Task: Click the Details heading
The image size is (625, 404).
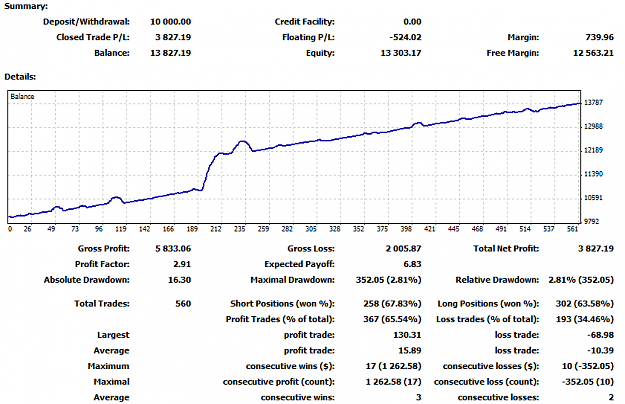Action: point(20,76)
